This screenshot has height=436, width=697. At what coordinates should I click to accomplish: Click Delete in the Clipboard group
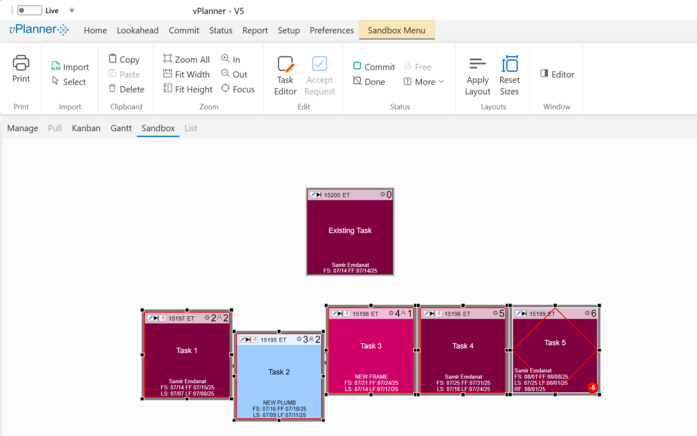(x=126, y=89)
